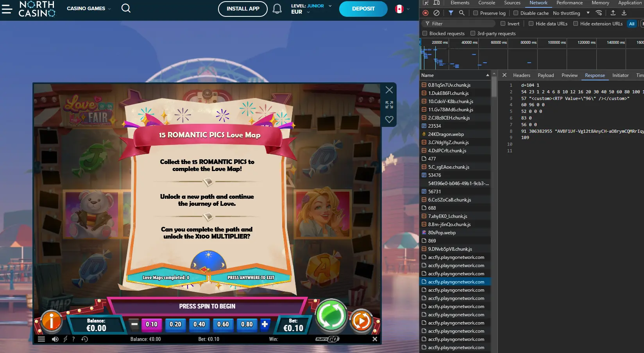Open the hamburger menu beside North Casino logo
Viewport: 644px width, 353px height.
pos(7,9)
